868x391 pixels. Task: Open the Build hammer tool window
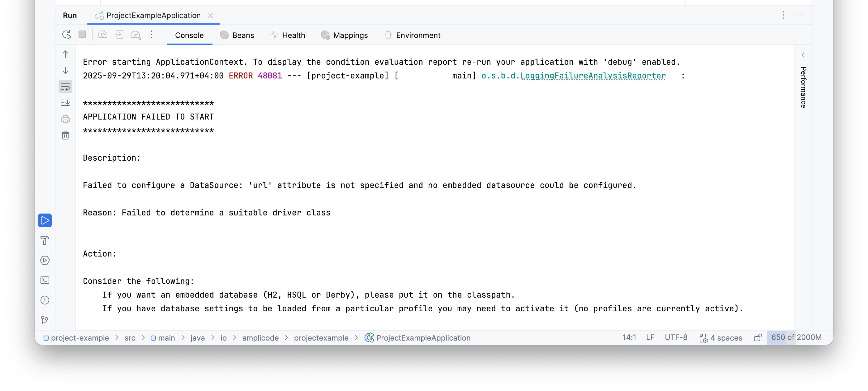coord(45,240)
